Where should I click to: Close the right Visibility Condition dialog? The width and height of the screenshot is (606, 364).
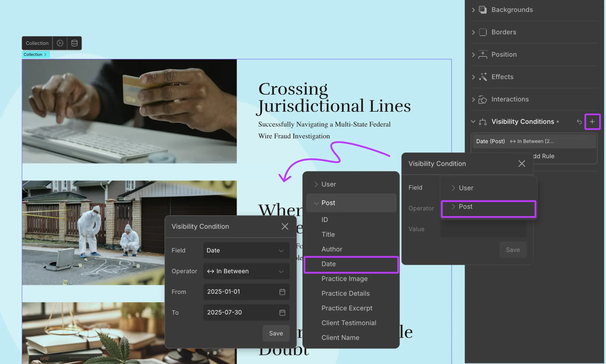pos(522,163)
